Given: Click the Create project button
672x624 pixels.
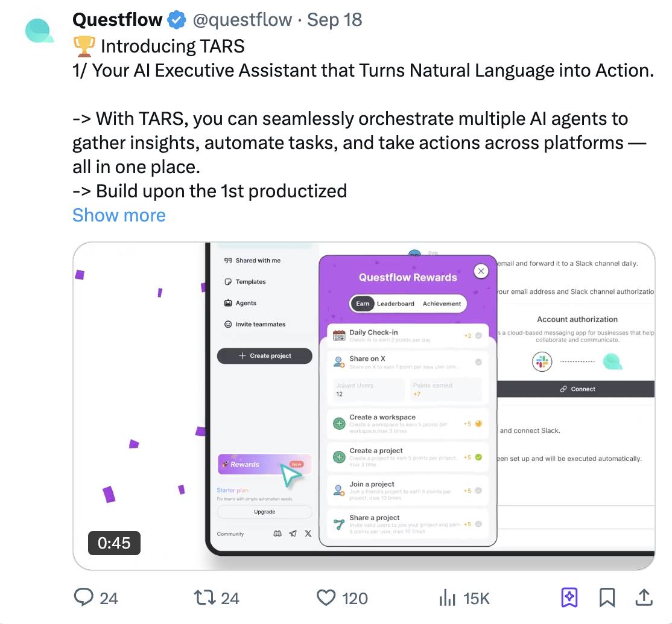Looking at the screenshot, I should pyautogui.click(x=264, y=356).
